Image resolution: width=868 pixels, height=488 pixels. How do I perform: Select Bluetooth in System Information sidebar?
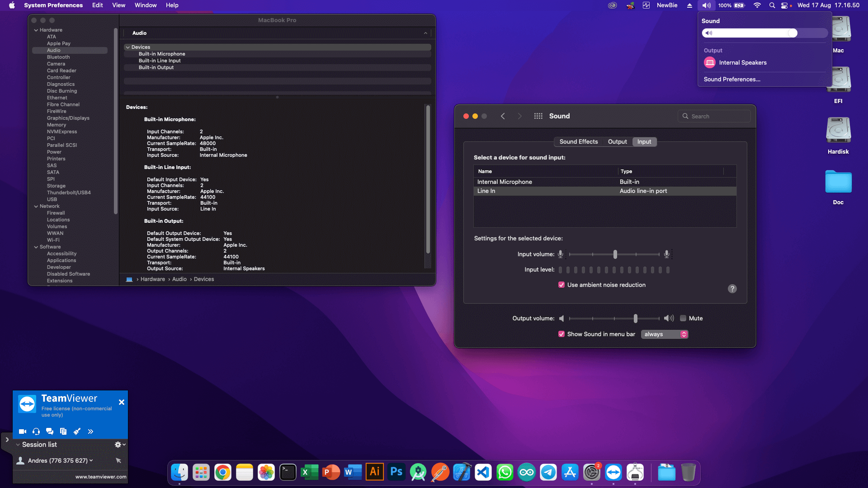pyautogui.click(x=58, y=57)
